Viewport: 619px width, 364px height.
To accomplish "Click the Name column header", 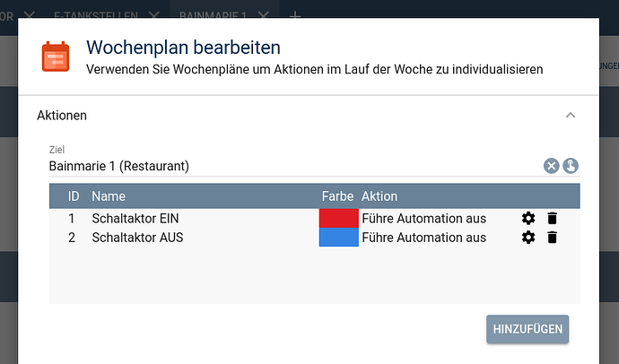I will point(109,196).
